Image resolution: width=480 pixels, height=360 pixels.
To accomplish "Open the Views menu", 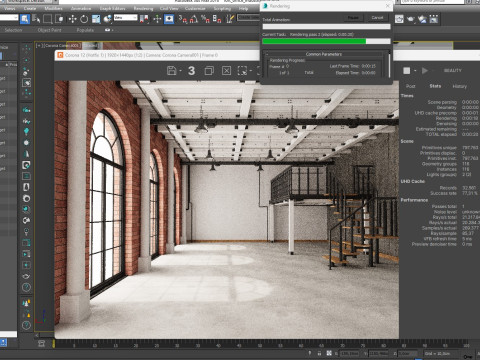I will click(10, 8).
